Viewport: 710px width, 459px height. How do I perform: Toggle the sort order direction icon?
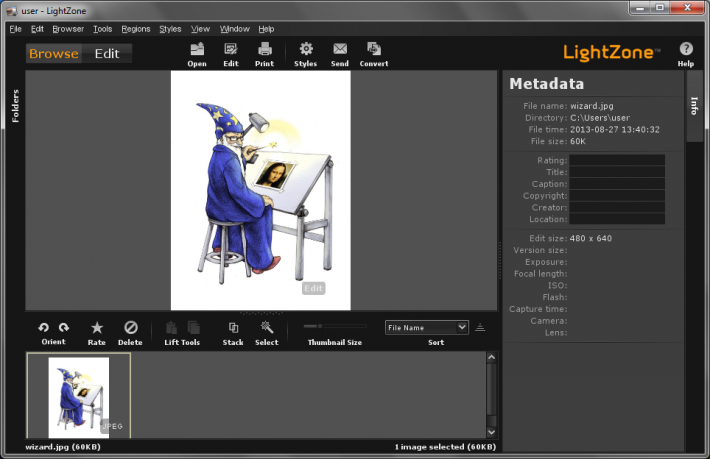pos(480,327)
